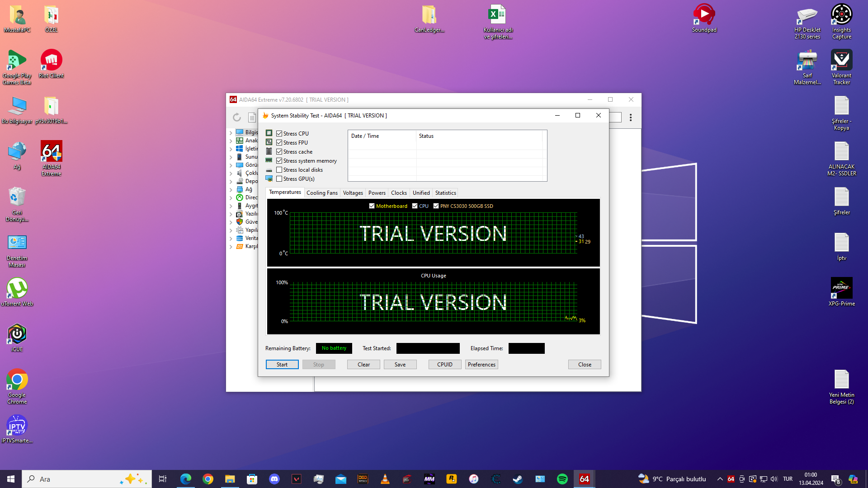The height and width of the screenshot is (488, 868).
Task: Uncheck the Stress FPU checkbox
Action: coord(279,143)
